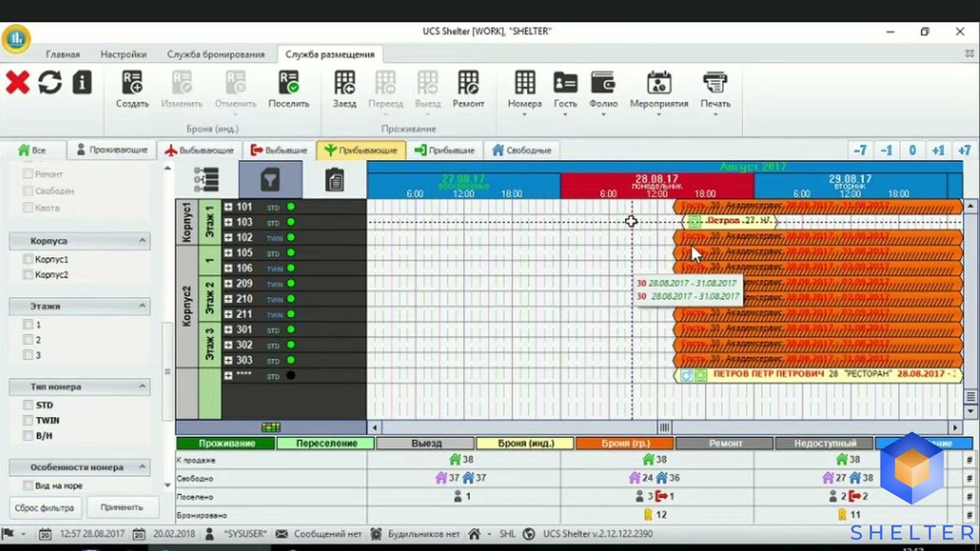Screen dimensions: 980x551
Task: Click the -1 day navigation button
Action: [x=887, y=150]
